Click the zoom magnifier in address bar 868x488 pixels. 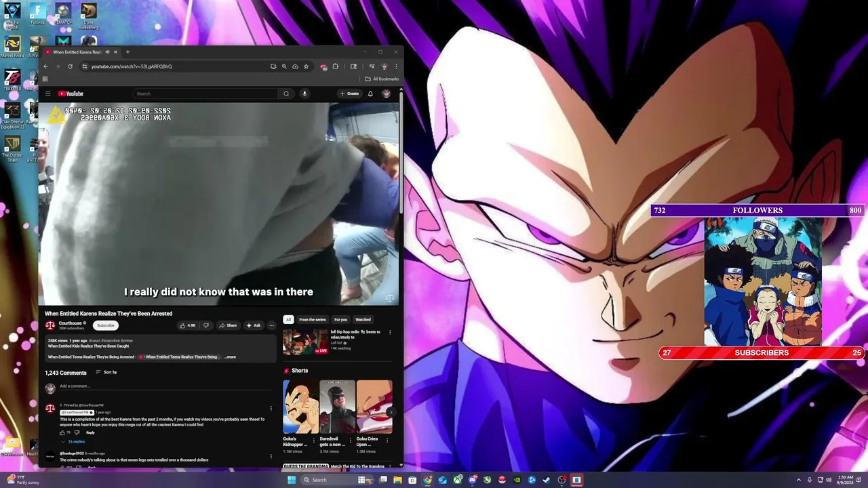tap(284, 66)
